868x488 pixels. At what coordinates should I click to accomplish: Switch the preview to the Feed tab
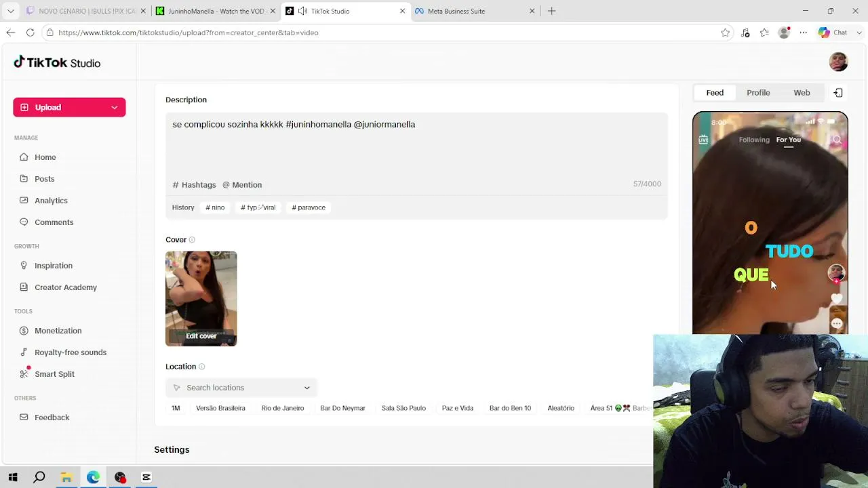pyautogui.click(x=715, y=93)
